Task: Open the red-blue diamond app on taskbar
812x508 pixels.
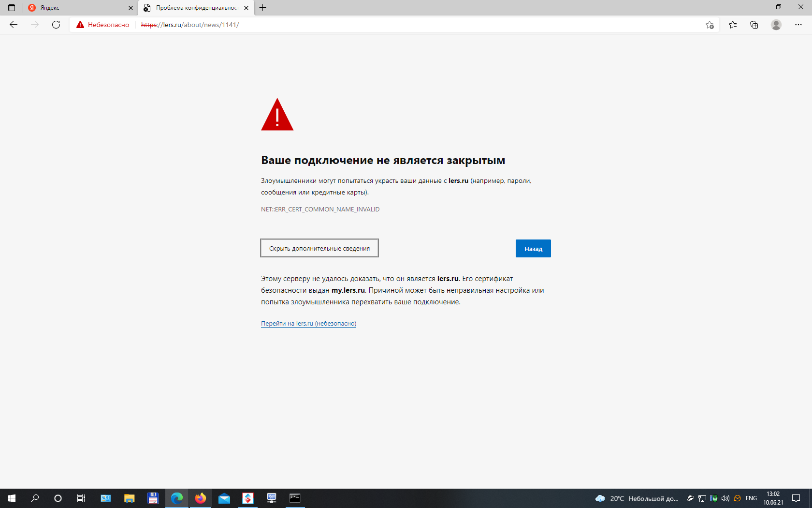Action: click(248, 498)
